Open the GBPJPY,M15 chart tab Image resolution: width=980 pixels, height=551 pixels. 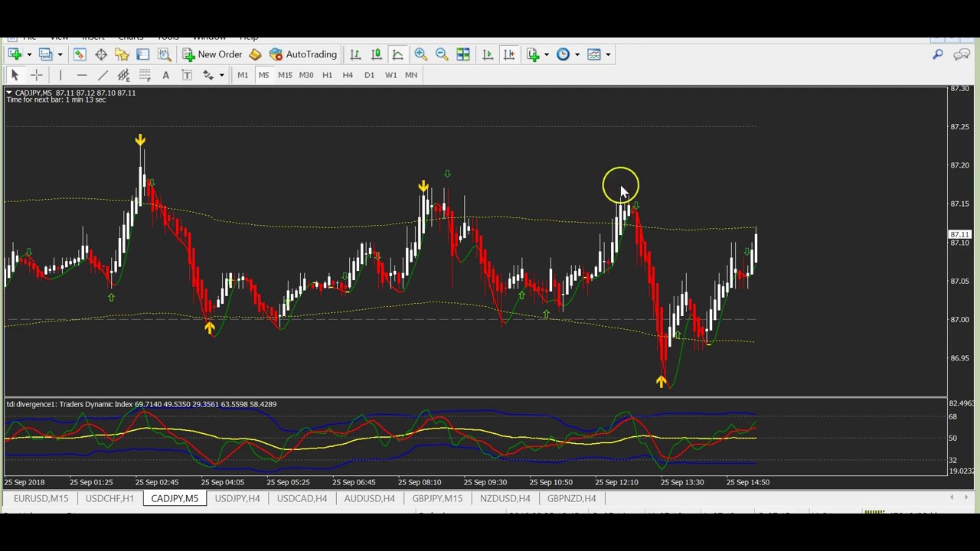coord(437,498)
